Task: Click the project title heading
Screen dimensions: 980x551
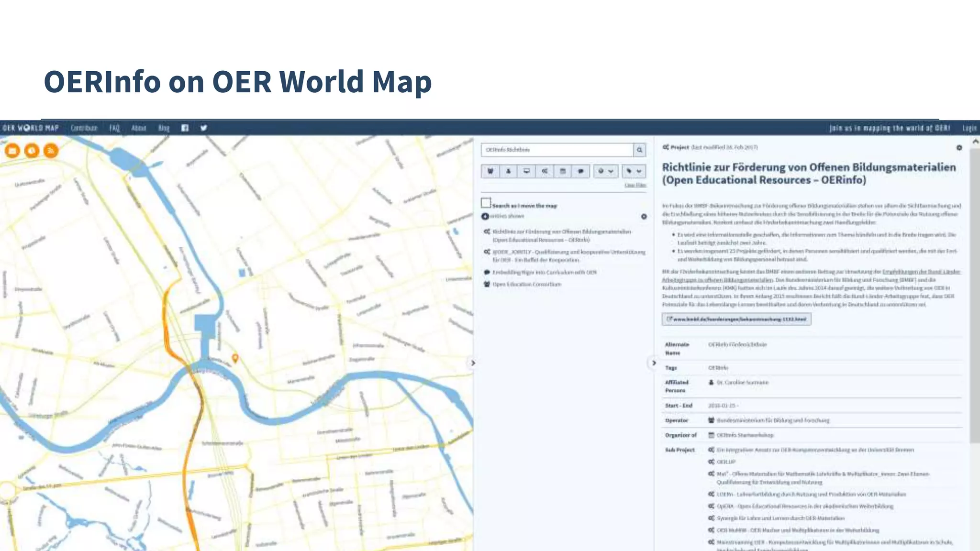Action: pyautogui.click(x=809, y=174)
